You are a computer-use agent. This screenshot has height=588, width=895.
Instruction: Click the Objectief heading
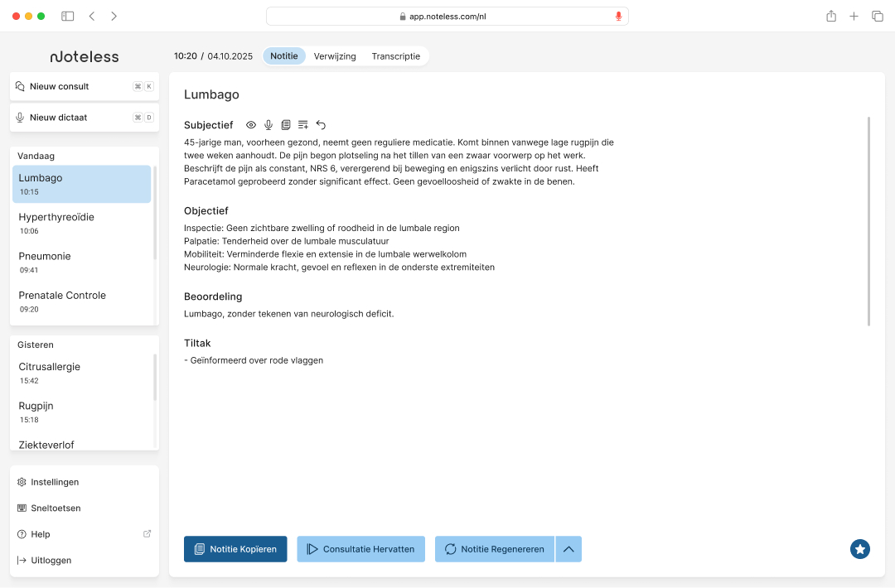pos(206,211)
